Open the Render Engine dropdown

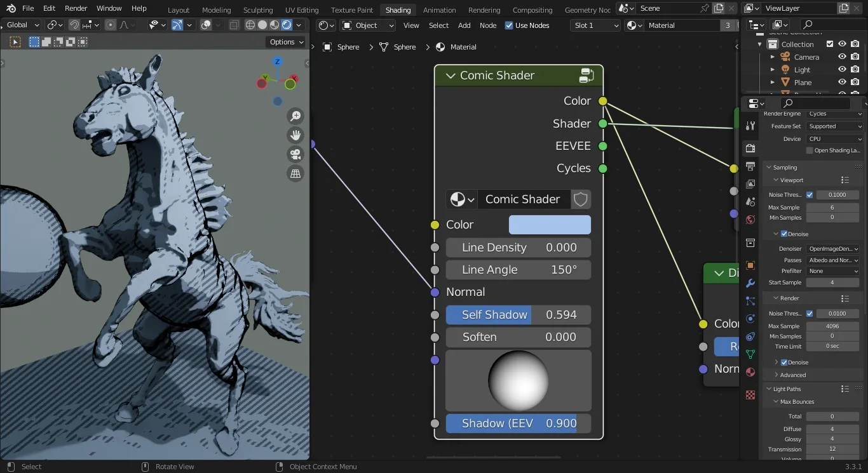click(x=834, y=114)
